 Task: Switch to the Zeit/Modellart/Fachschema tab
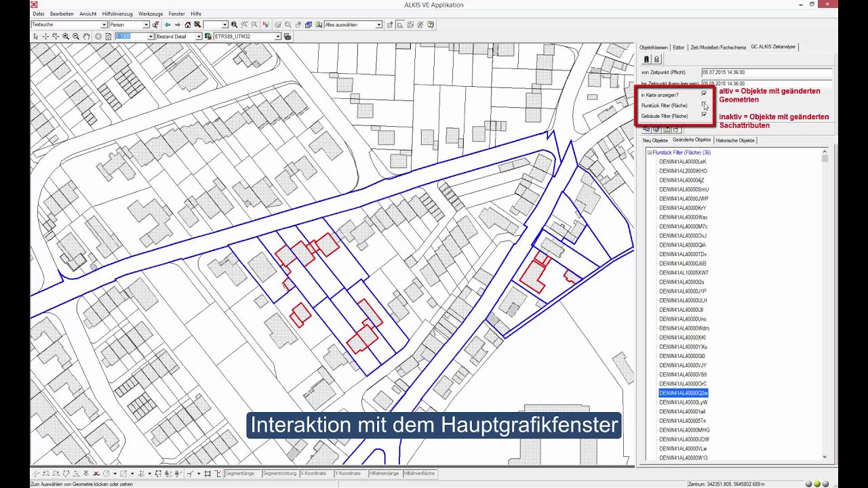pos(718,47)
